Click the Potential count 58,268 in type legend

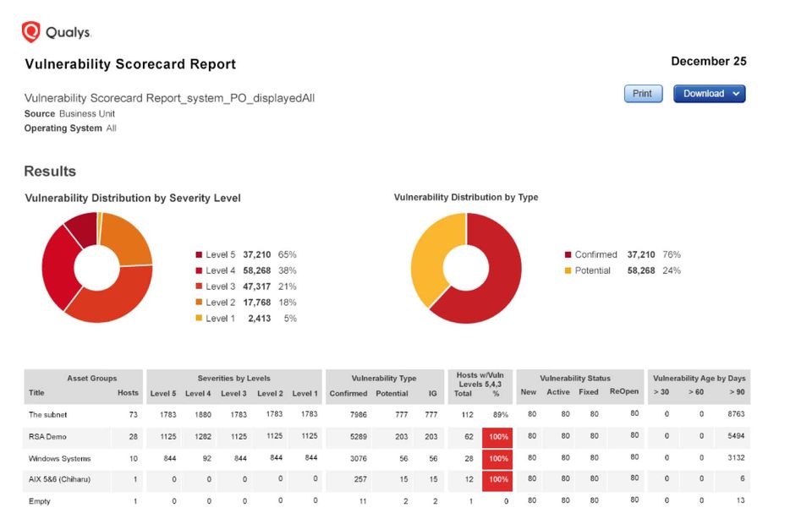[641, 270]
